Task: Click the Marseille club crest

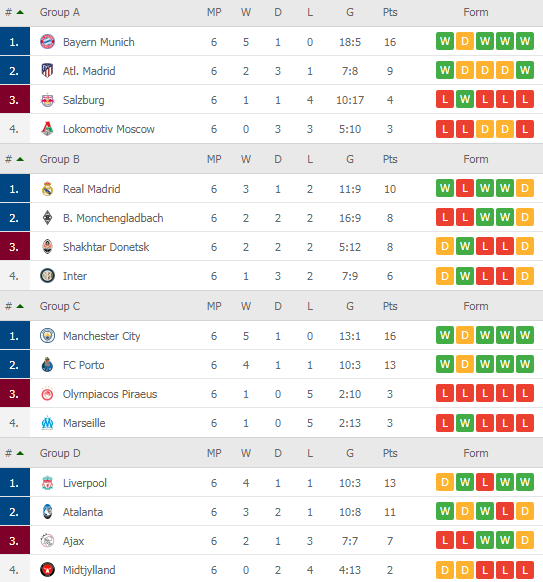Action: click(48, 422)
